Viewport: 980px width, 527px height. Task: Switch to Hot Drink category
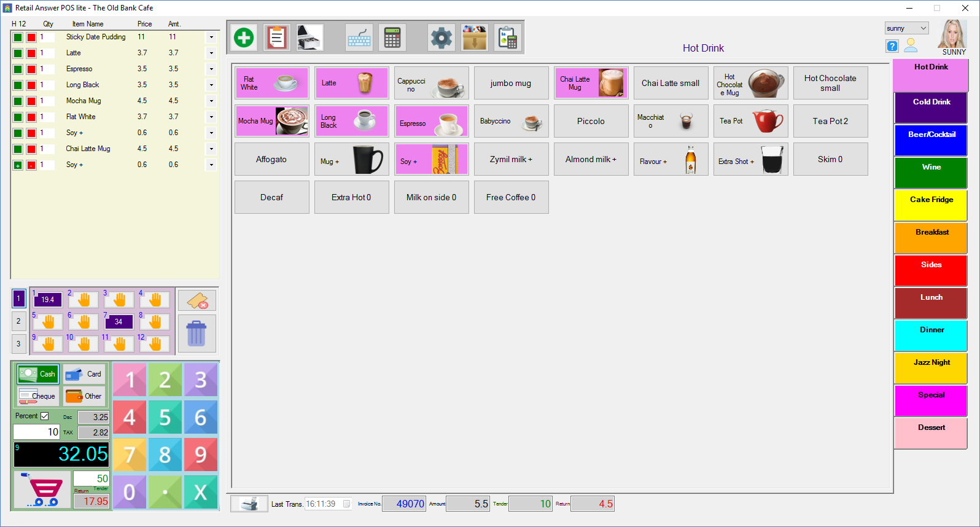point(931,75)
